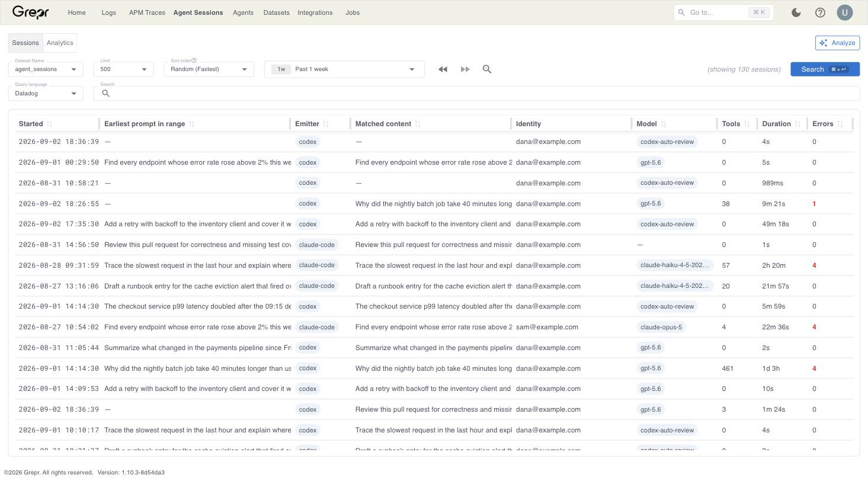Sort by the Duration column
This screenshot has width=868, height=481.
pos(797,124)
